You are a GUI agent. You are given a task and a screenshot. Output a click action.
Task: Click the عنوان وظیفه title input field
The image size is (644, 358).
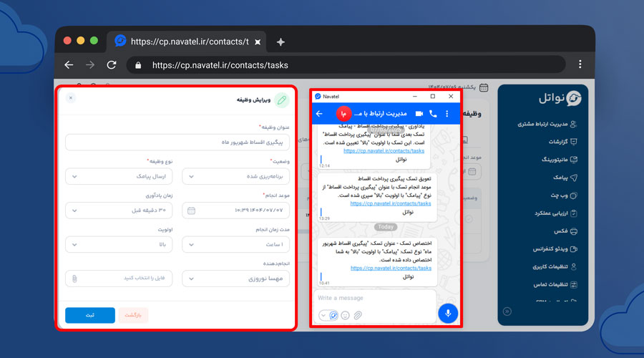177,142
